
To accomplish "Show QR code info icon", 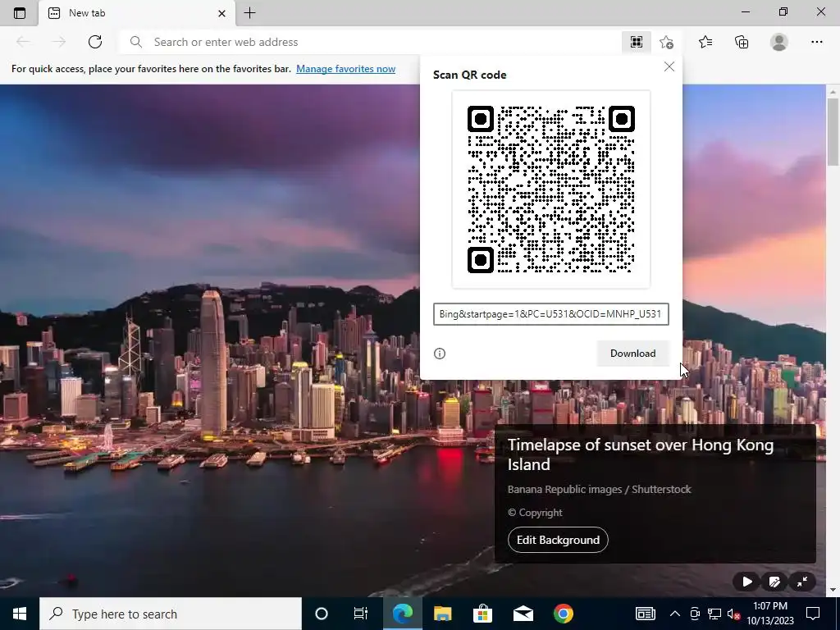I will tap(440, 354).
